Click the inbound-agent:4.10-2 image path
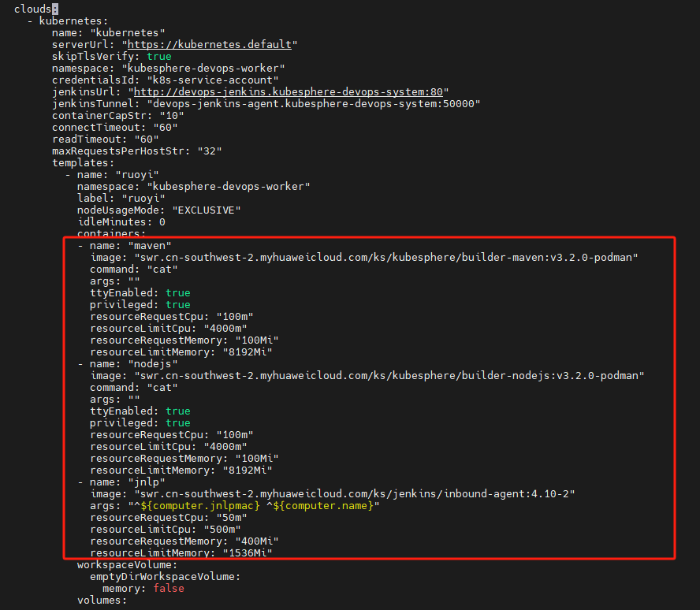 [355, 494]
